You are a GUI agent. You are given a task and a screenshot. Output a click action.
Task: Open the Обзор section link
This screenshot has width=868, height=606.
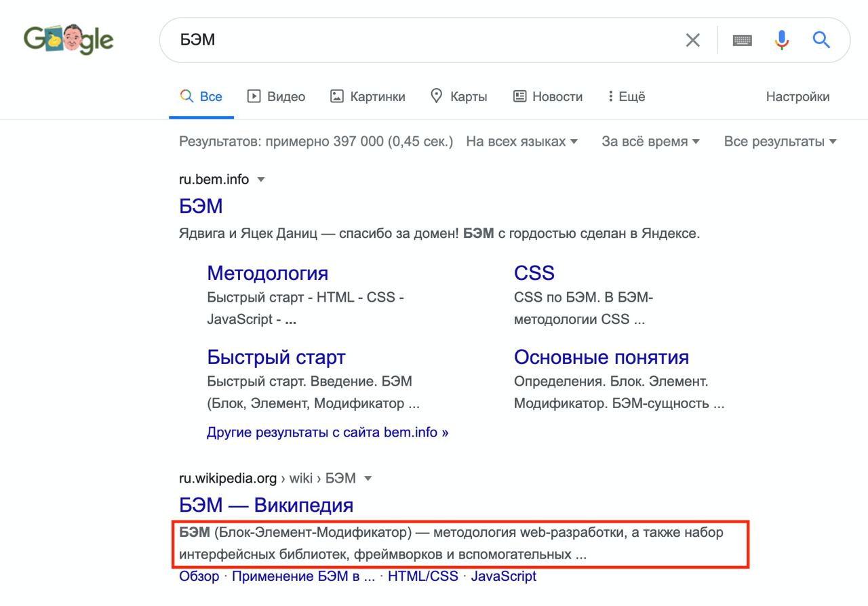point(199,577)
